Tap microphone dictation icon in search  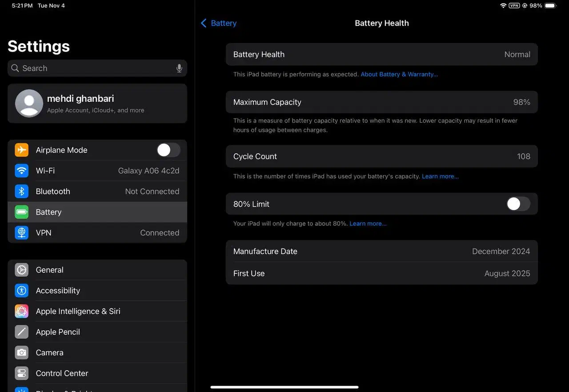pyautogui.click(x=179, y=68)
